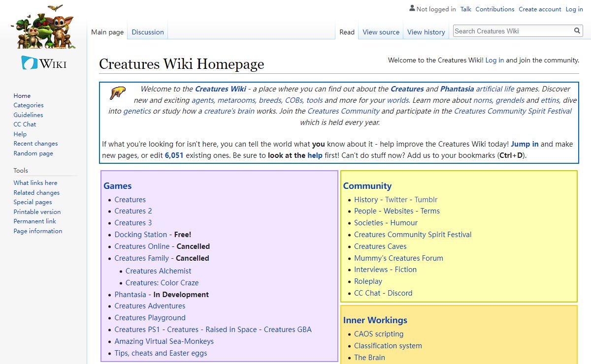Open Guidelines in the sidebar
The image size is (591, 364).
(x=29, y=115)
